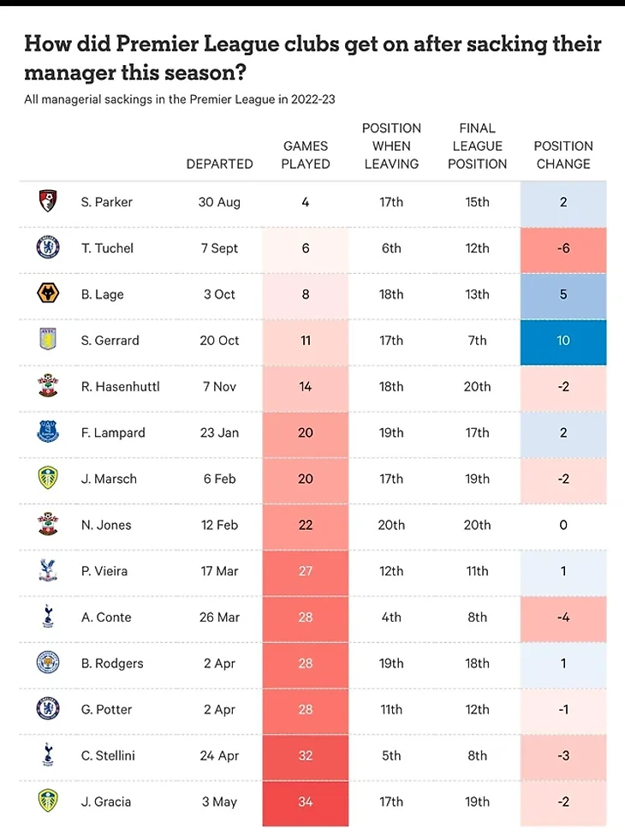The height and width of the screenshot is (840, 625).
Task: Click the Bournemouth crest beside S. Parker
Action: coord(48,201)
